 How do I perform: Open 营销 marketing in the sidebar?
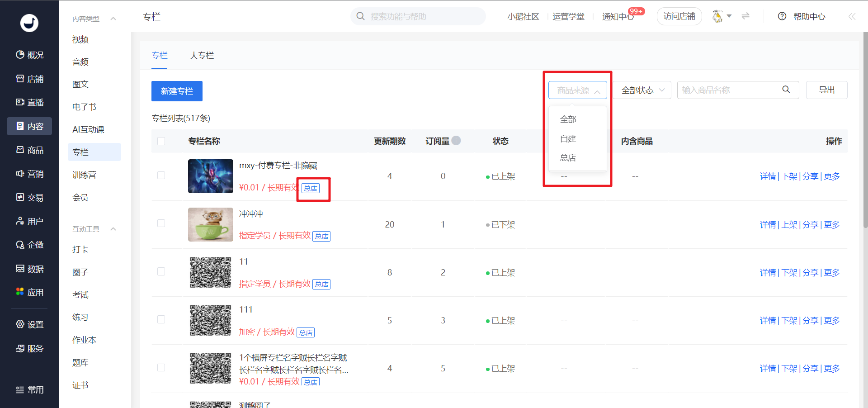[x=29, y=174]
